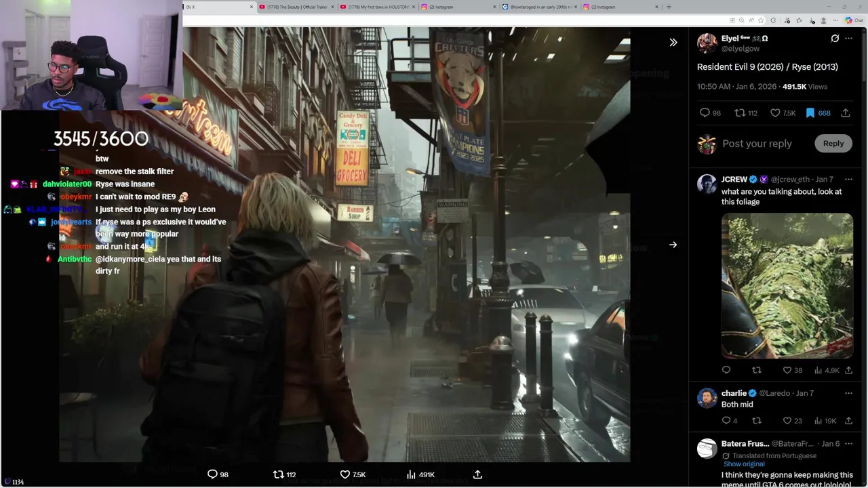
Task: Open the more options menu on Elyel's post
Action: (848, 39)
